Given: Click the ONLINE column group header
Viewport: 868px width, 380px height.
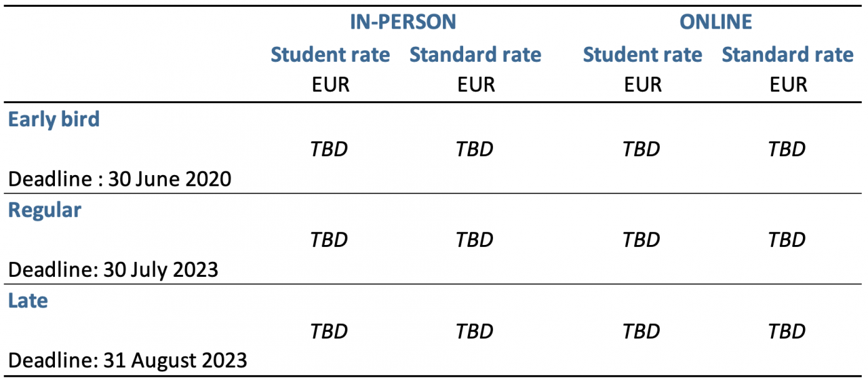Looking at the screenshot, I should click(716, 22).
